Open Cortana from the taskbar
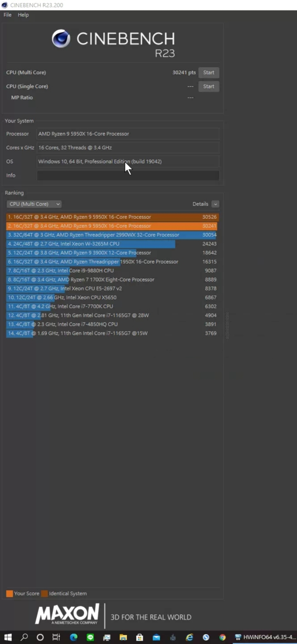This screenshot has width=297, height=644. coord(40,637)
